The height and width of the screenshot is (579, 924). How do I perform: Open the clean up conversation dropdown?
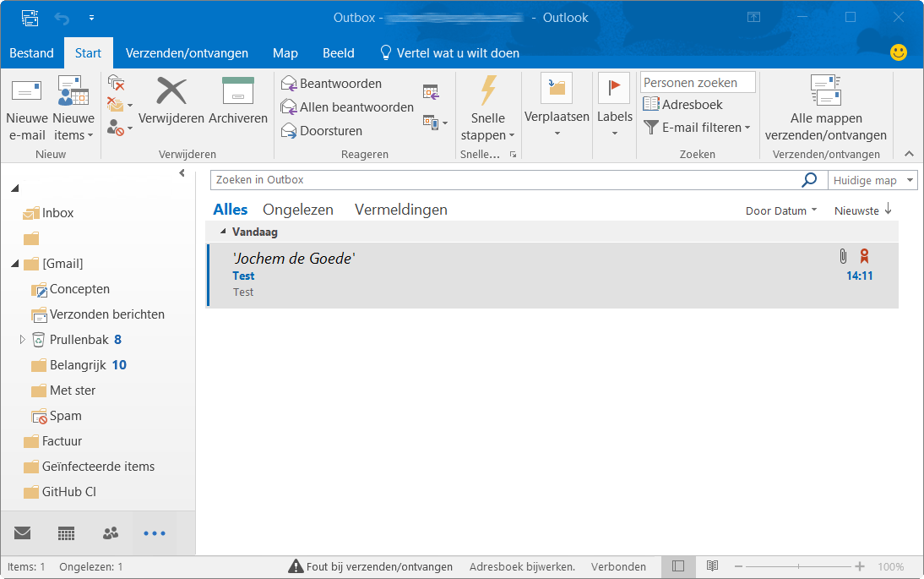click(120, 106)
